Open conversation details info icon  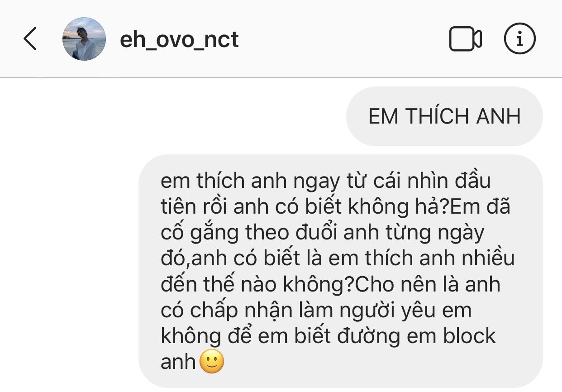[x=520, y=38]
